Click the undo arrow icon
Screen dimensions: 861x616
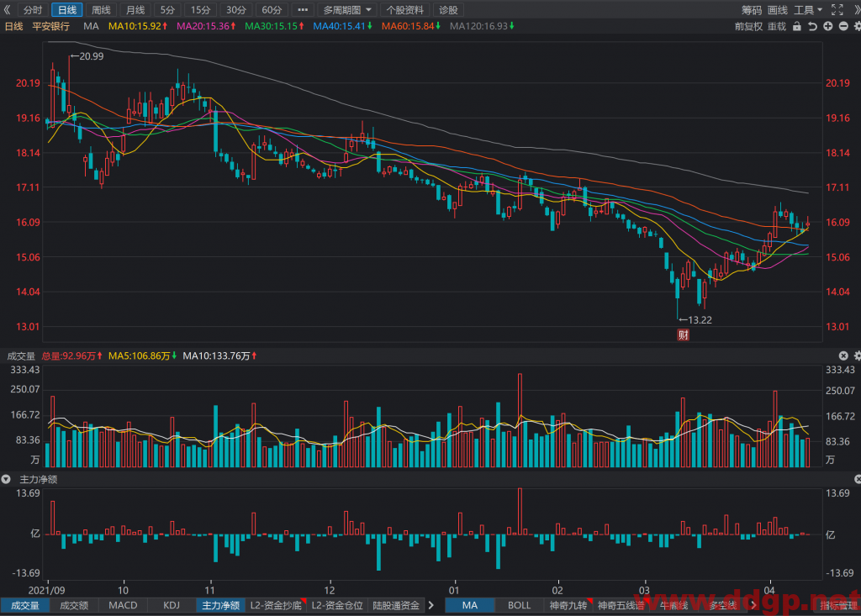click(x=813, y=26)
